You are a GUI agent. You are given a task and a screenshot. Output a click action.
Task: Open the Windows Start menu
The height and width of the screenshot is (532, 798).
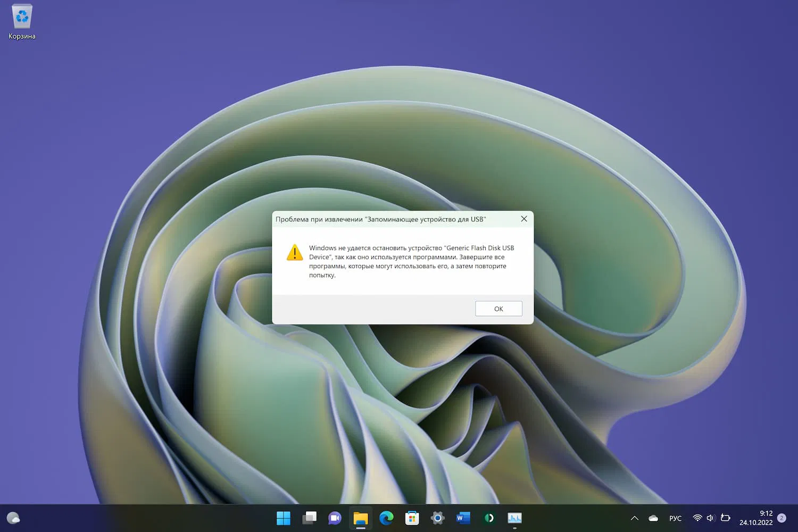tap(284, 518)
